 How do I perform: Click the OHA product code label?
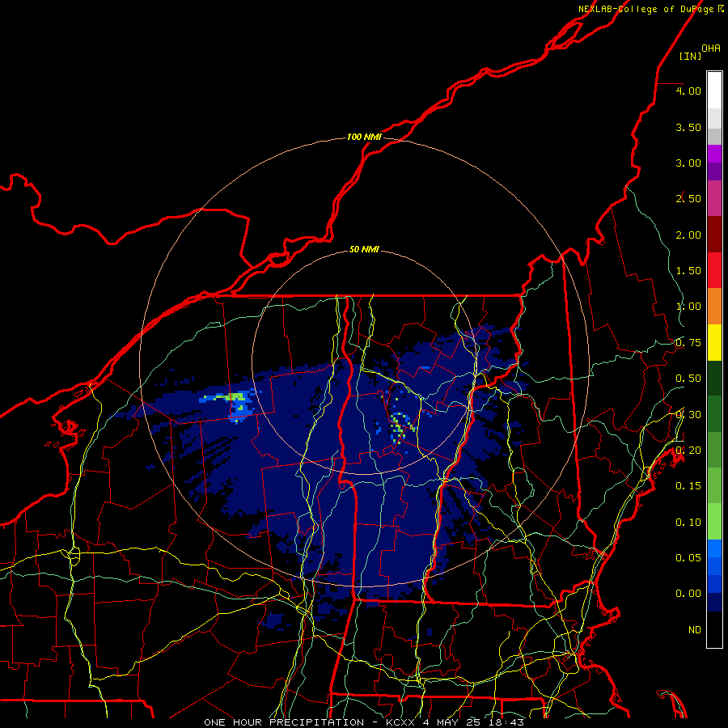(711, 49)
